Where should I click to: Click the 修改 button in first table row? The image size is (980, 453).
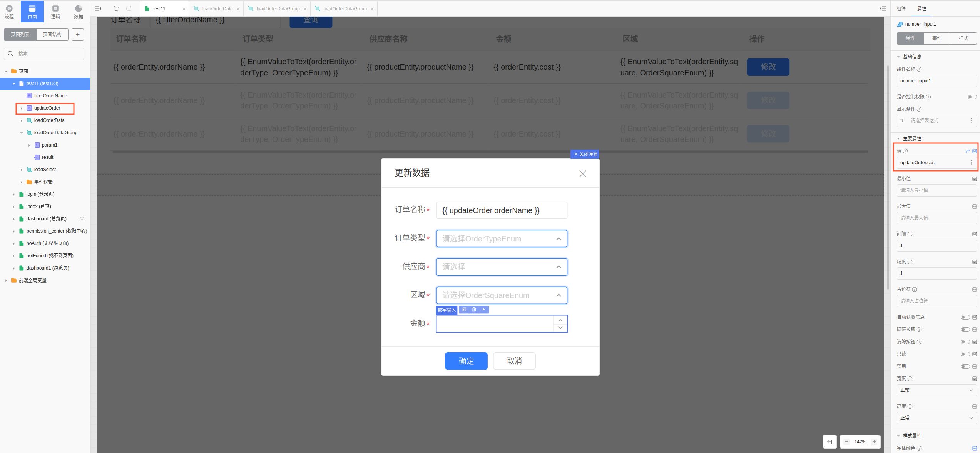pyautogui.click(x=768, y=67)
